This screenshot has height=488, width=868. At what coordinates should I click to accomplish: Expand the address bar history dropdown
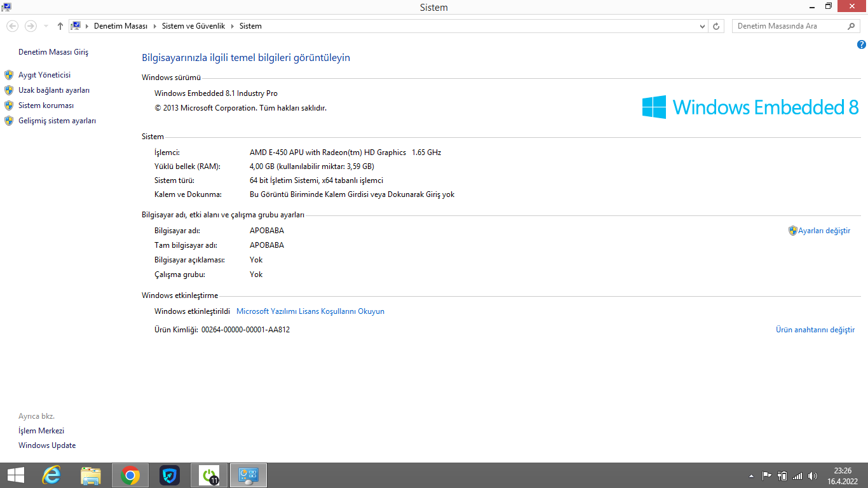(702, 26)
